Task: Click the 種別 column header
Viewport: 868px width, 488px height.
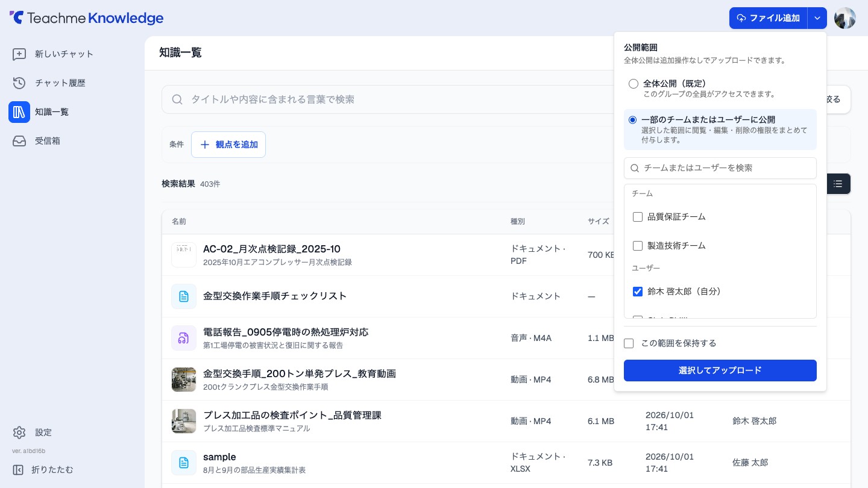Action: pos(518,222)
